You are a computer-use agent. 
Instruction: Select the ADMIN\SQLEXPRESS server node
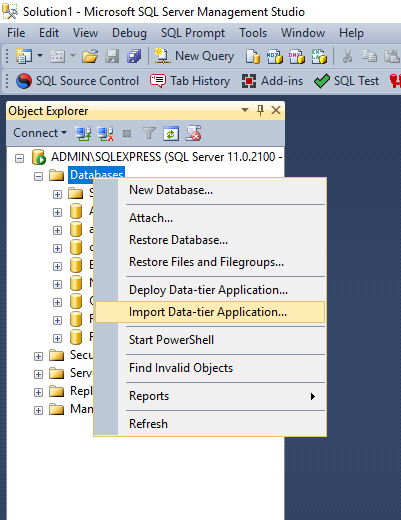click(166, 157)
